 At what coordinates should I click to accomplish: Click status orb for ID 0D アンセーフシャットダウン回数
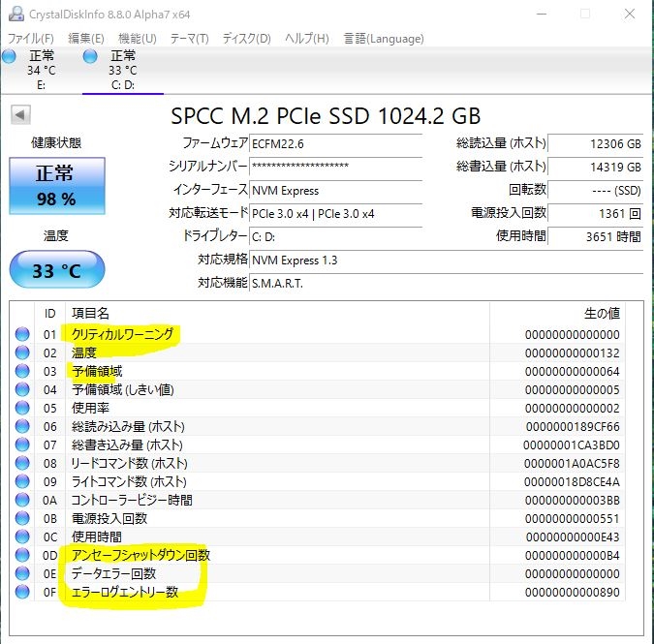point(22,555)
